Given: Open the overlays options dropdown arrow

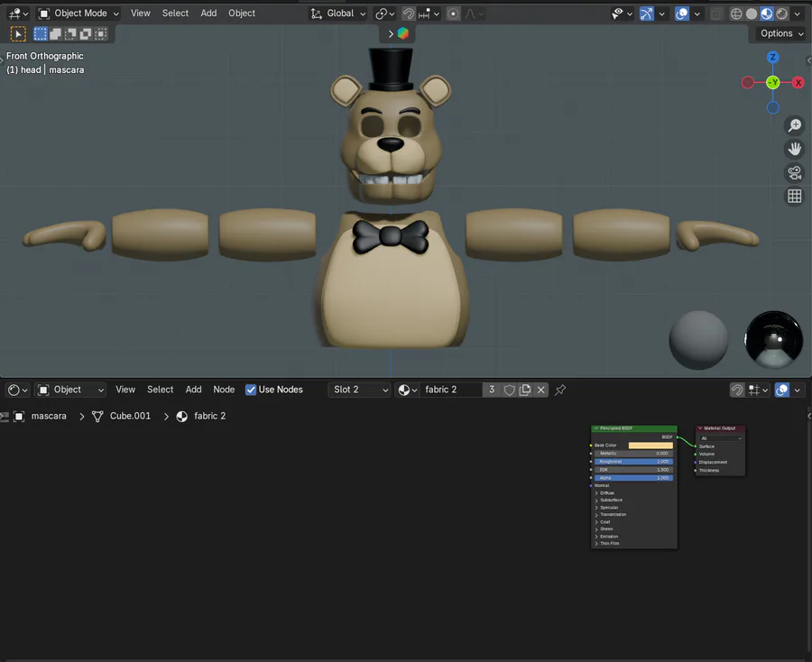Looking at the screenshot, I should (x=697, y=14).
